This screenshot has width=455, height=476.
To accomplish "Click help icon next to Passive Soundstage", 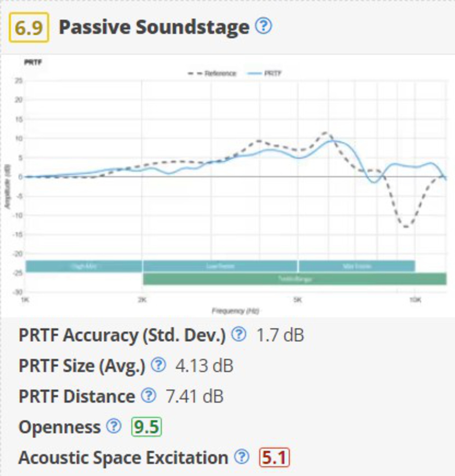I will 264,26.
